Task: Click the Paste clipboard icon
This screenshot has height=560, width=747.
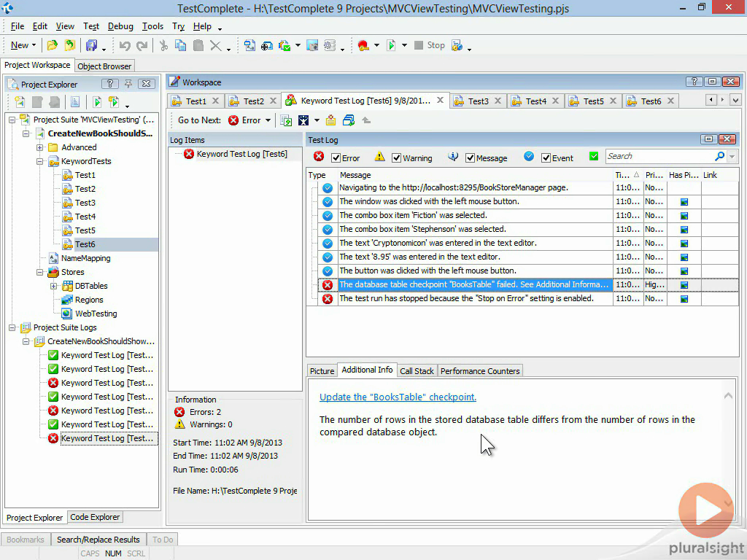Action: pyautogui.click(x=198, y=46)
